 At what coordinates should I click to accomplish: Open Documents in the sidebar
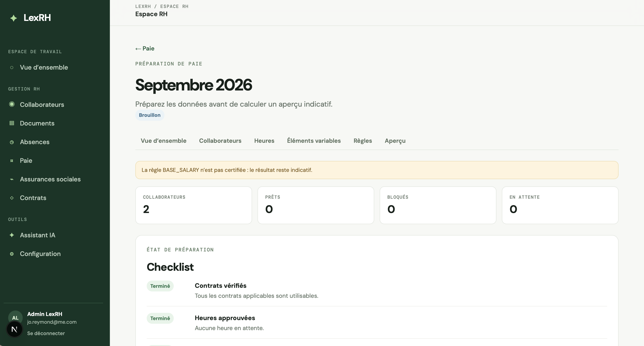point(37,123)
